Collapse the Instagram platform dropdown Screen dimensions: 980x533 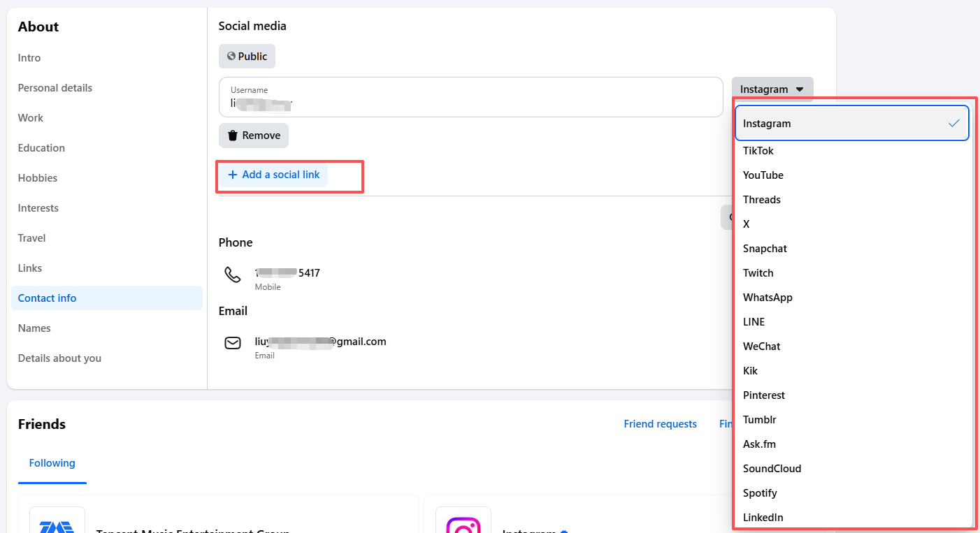772,89
